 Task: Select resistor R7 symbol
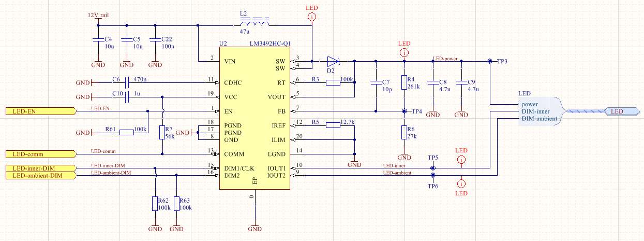tap(162, 133)
